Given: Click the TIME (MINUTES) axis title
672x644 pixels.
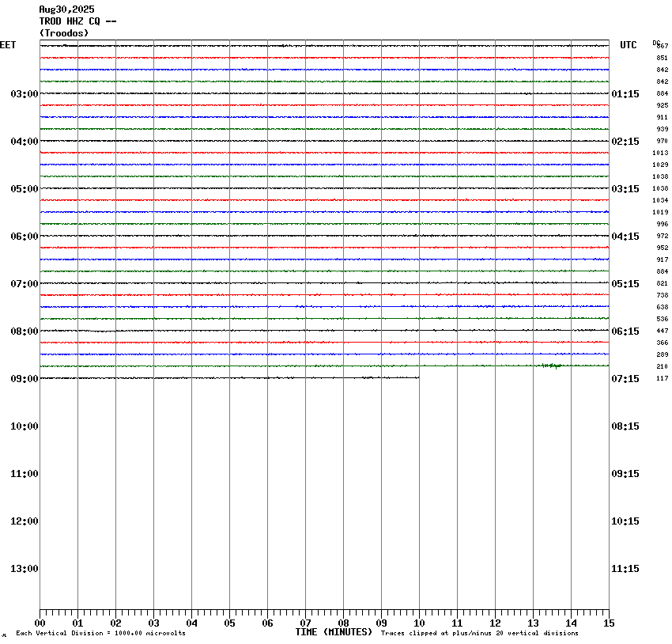Looking at the screenshot, I should pyautogui.click(x=334, y=632).
